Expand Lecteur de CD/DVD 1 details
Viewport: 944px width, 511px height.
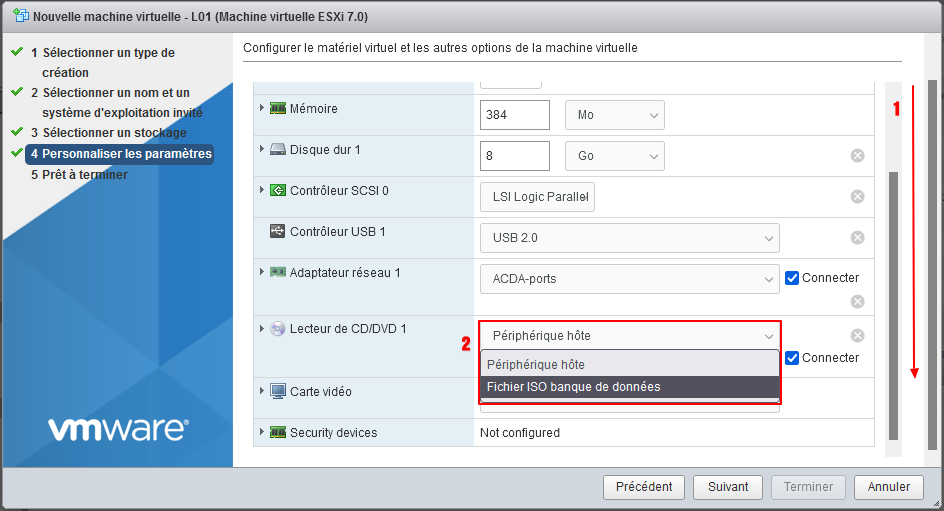[262, 329]
